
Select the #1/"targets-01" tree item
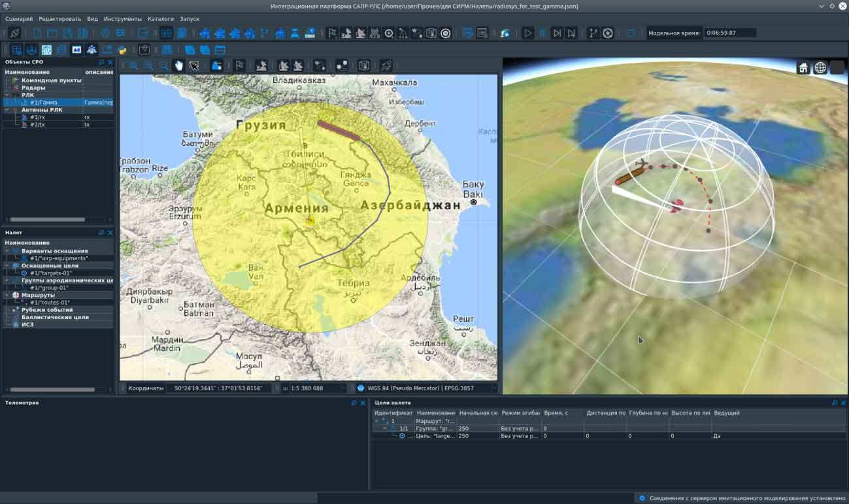click(50, 273)
